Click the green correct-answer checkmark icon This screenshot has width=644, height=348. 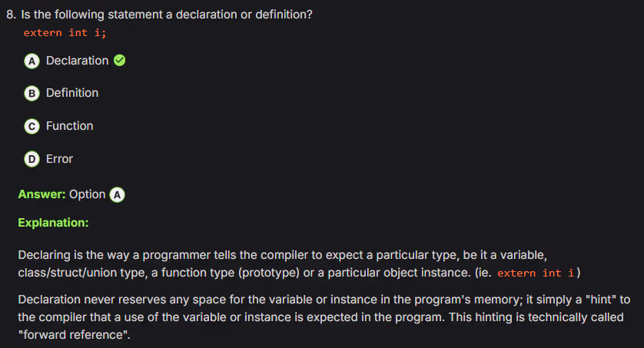(120, 61)
